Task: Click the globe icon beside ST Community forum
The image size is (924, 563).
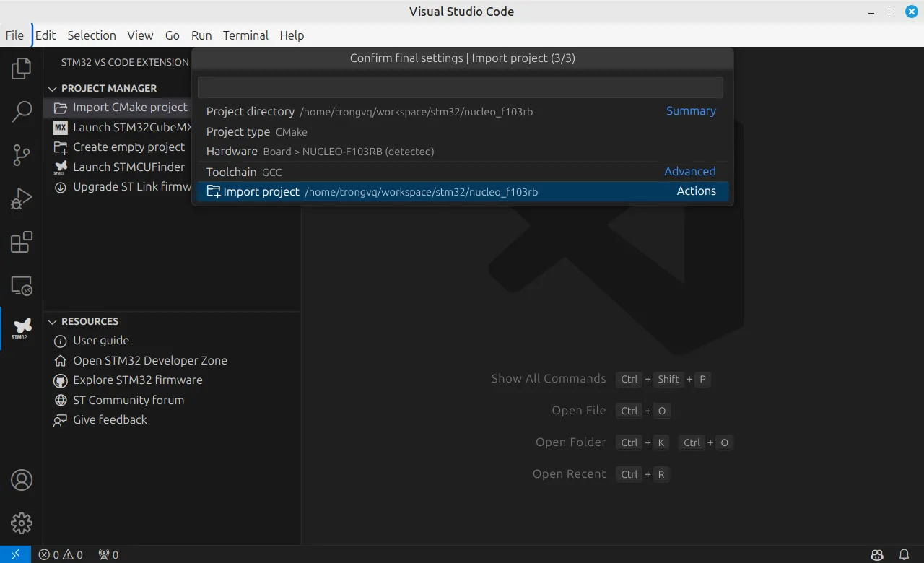Action: pos(61,400)
